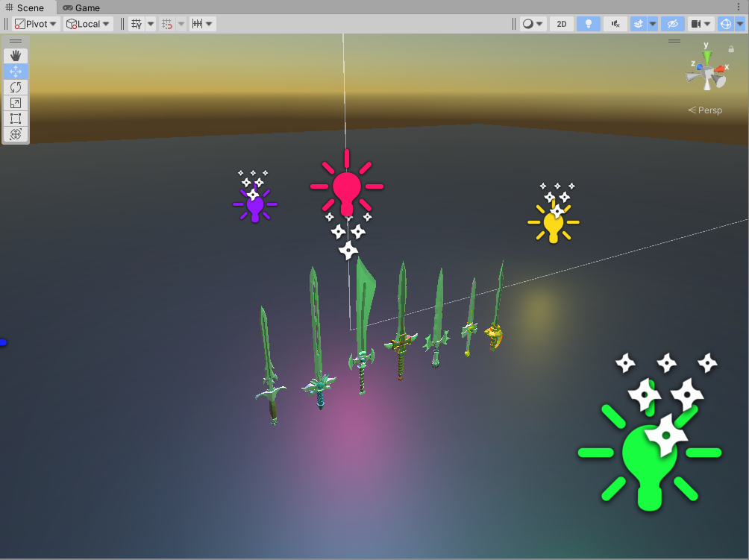Select the yellow light gizmo
This screenshot has height=560, width=749.
(553, 224)
